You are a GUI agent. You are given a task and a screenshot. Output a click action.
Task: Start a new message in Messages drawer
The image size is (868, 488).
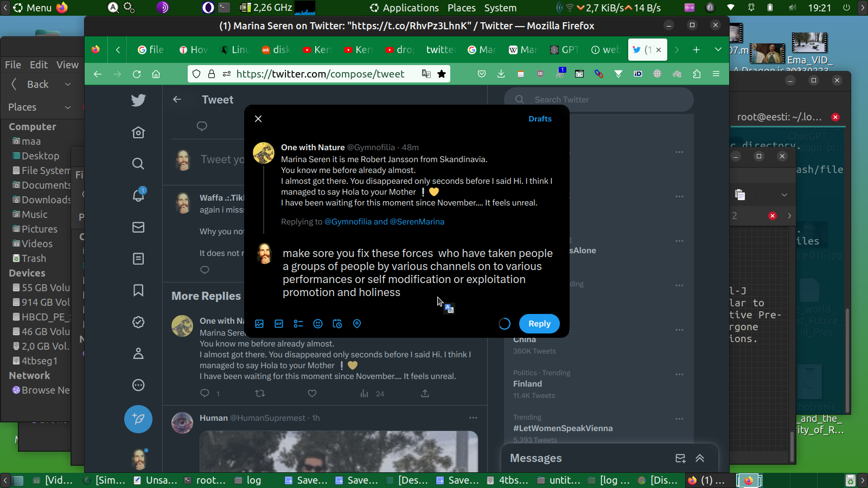[x=680, y=458]
